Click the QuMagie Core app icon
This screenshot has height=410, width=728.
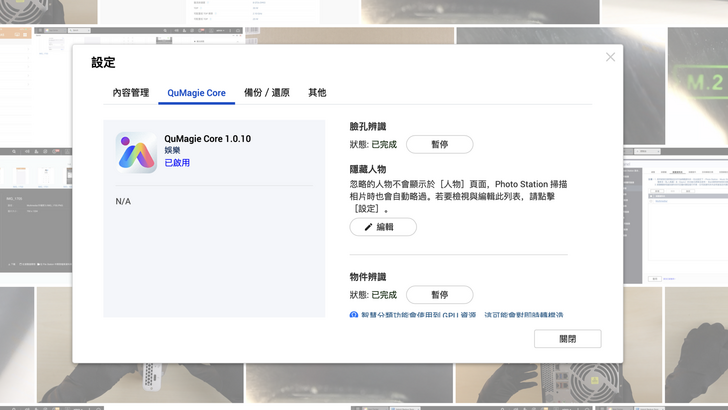pyautogui.click(x=135, y=152)
